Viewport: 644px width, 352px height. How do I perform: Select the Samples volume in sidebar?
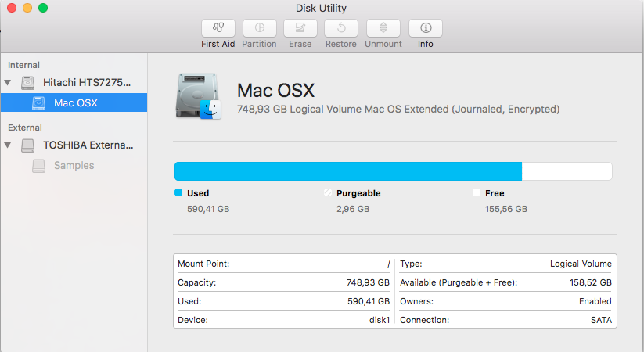[x=74, y=165]
